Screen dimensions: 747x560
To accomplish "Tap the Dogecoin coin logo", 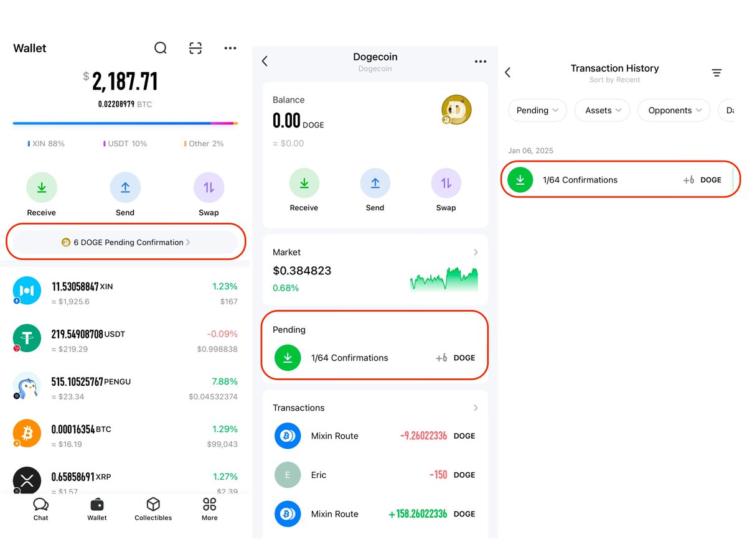I will [x=456, y=110].
